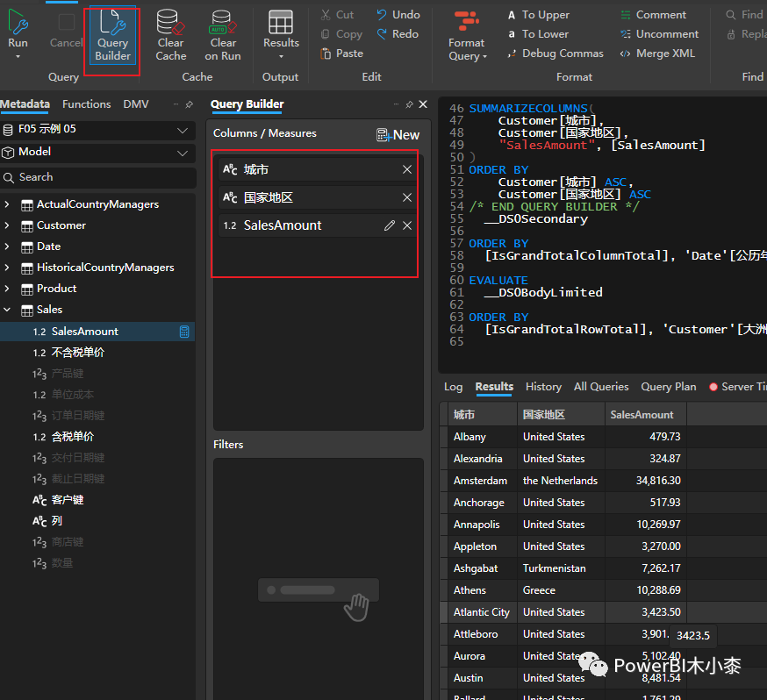The height and width of the screenshot is (700, 767).
Task: Click the New measure button
Action: tap(398, 134)
